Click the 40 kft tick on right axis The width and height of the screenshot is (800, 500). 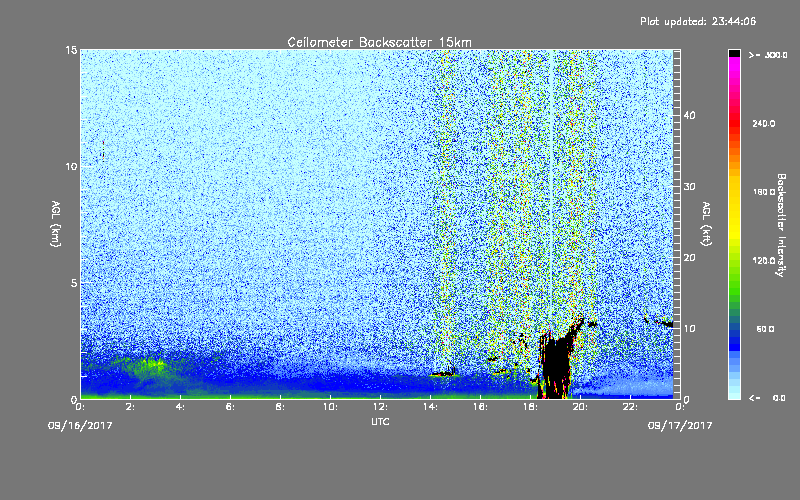[689, 115]
